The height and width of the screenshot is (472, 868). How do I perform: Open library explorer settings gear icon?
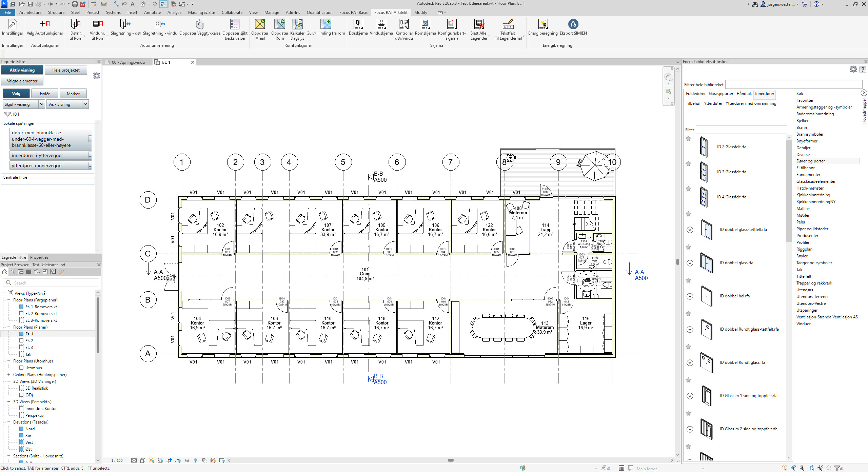point(853,69)
